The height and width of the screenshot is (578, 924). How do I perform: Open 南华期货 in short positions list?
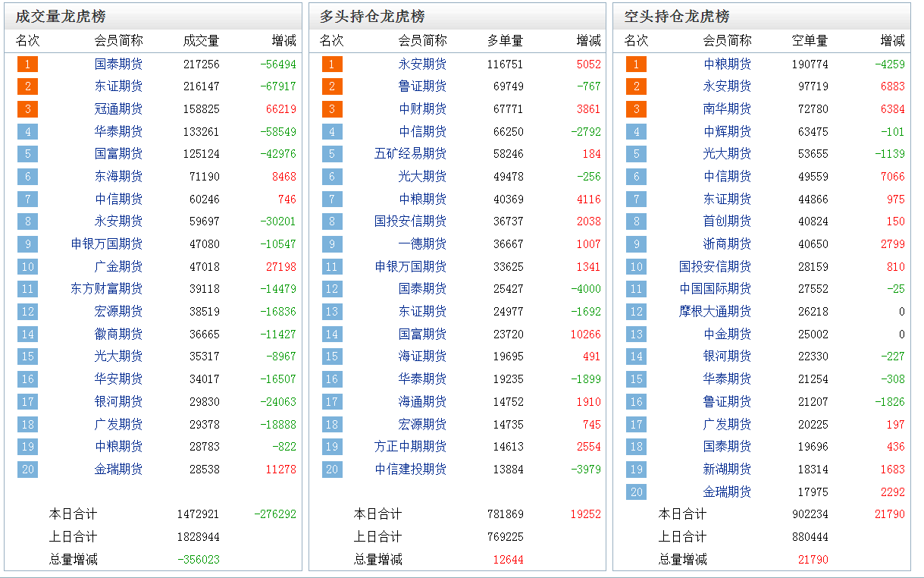[x=727, y=109]
